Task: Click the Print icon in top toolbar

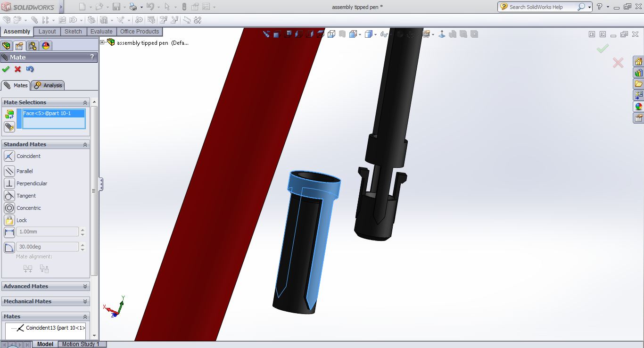Action: tap(133, 7)
